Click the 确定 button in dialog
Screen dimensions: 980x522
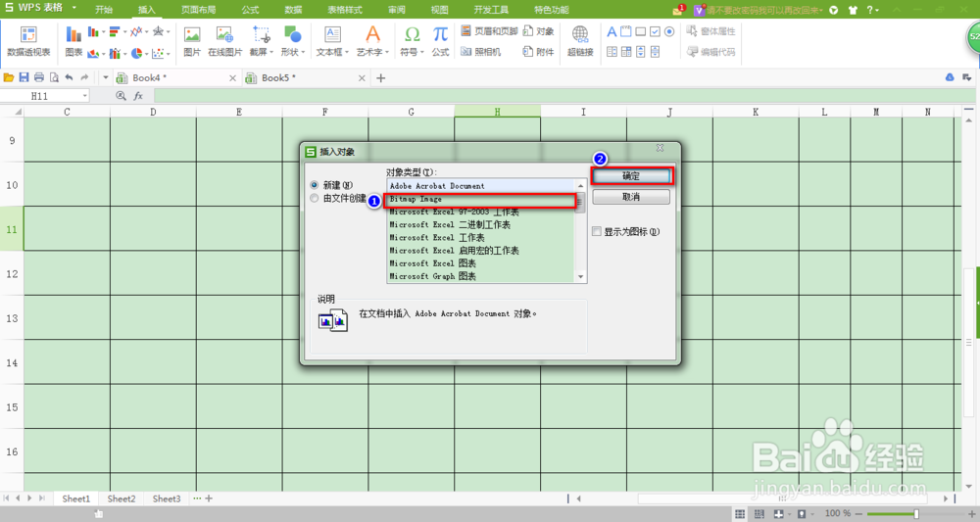pyautogui.click(x=631, y=176)
